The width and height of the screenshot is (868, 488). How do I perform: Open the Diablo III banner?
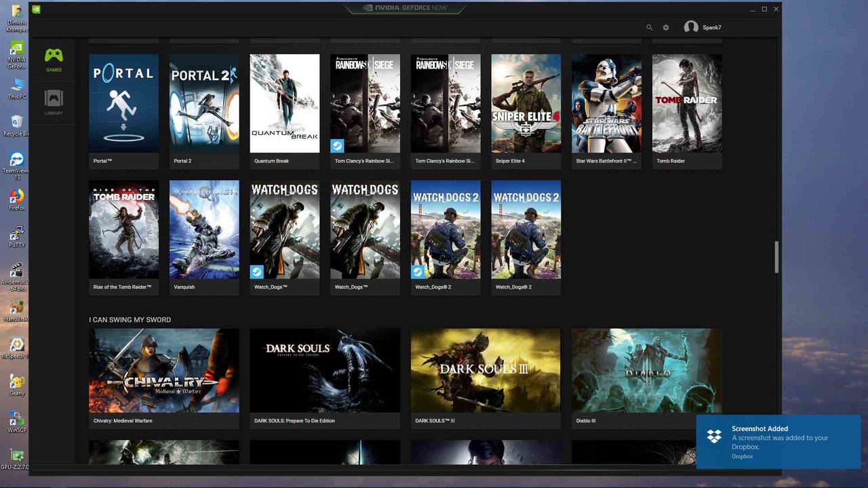tap(646, 371)
